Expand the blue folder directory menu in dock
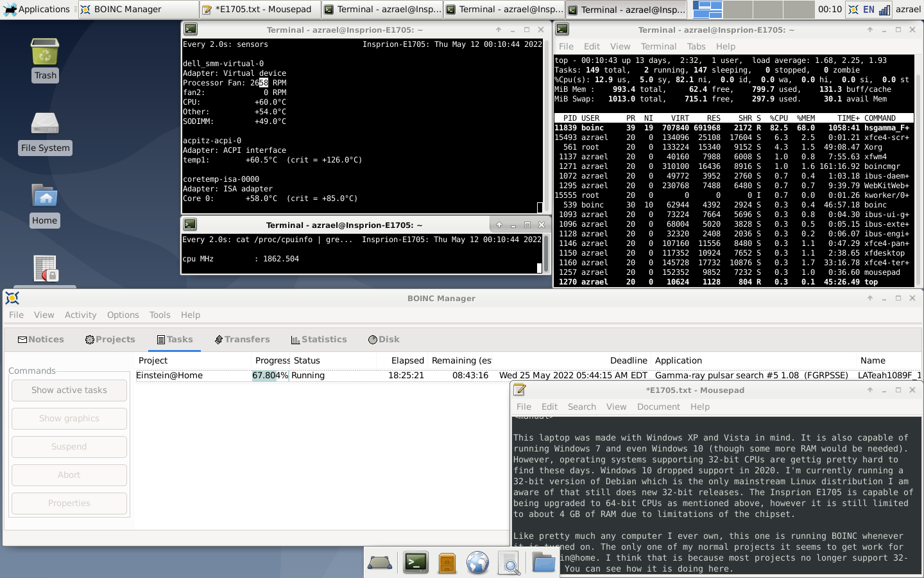 (x=543, y=563)
